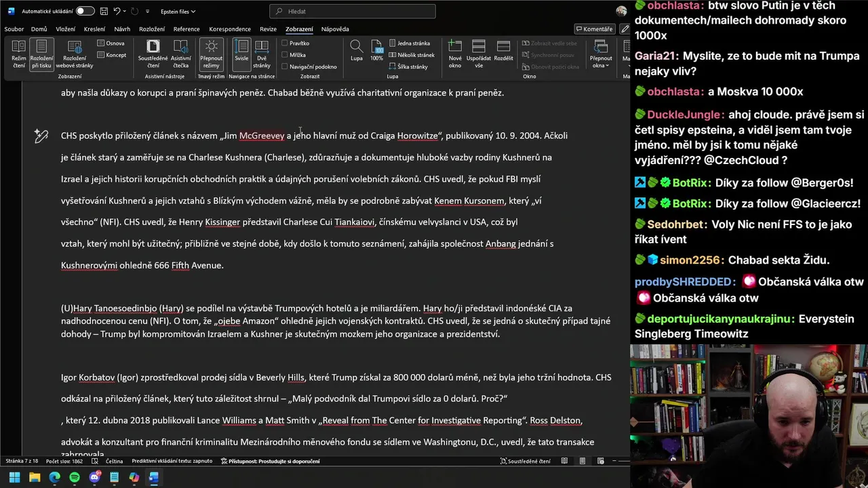Viewport: 868px width, 488px height.
Task: Open Spotify from the taskbar
Action: (75, 477)
